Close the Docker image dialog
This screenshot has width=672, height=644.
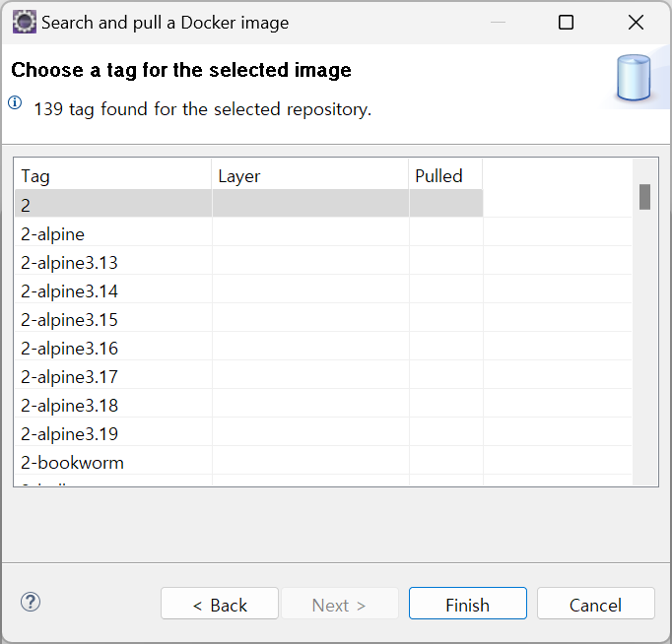click(636, 22)
